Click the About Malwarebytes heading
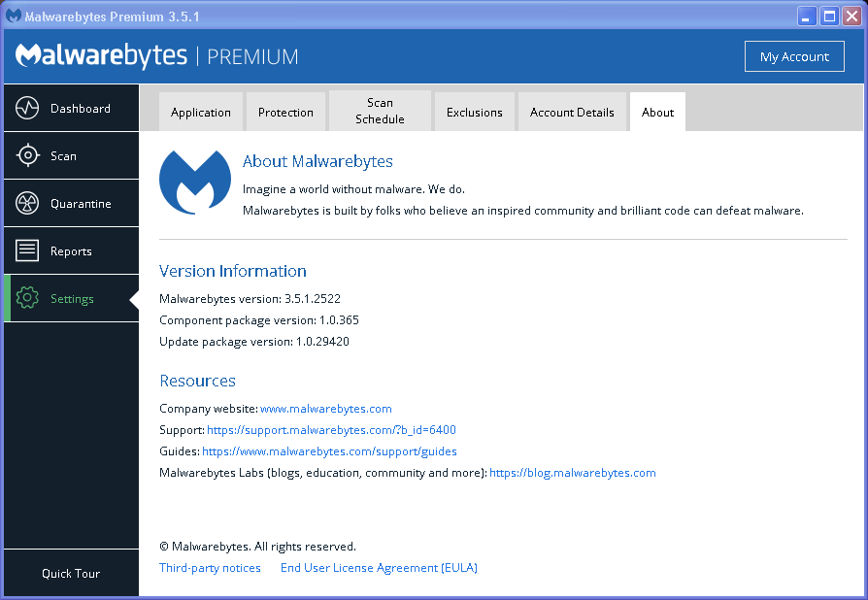 (317, 161)
